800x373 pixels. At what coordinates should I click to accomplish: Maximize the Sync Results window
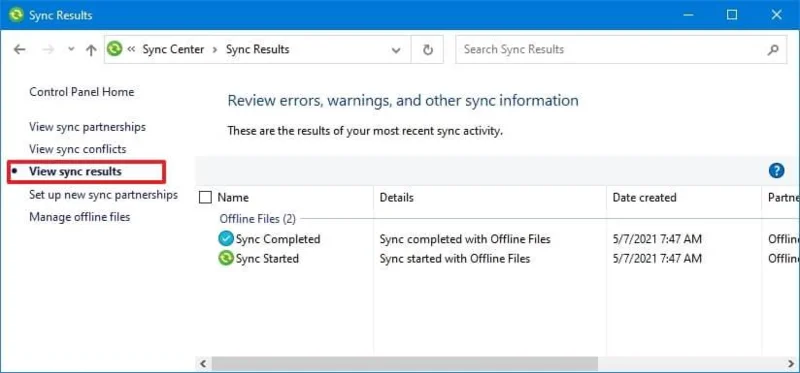pyautogui.click(x=732, y=15)
